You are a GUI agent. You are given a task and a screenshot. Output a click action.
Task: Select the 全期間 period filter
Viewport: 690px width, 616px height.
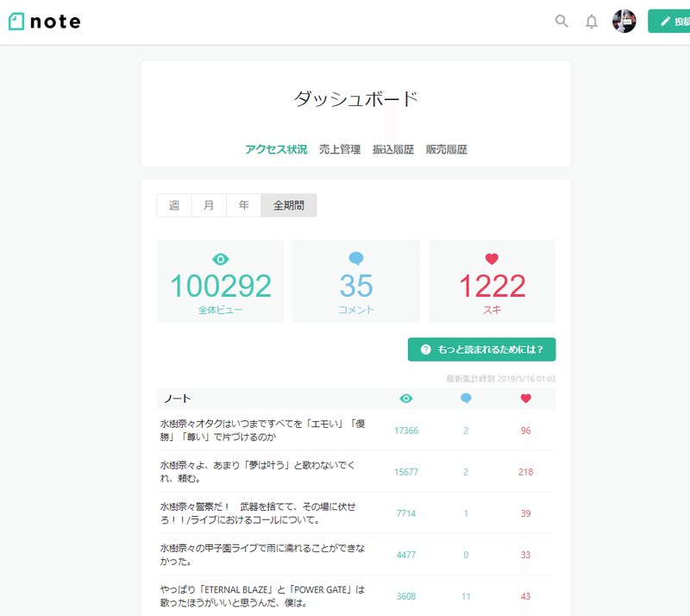coord(289,205)
